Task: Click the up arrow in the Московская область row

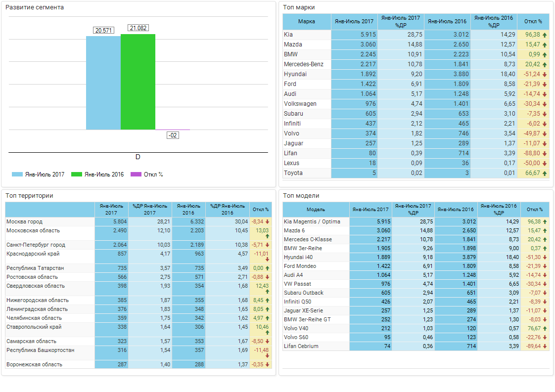Action: 267,236
